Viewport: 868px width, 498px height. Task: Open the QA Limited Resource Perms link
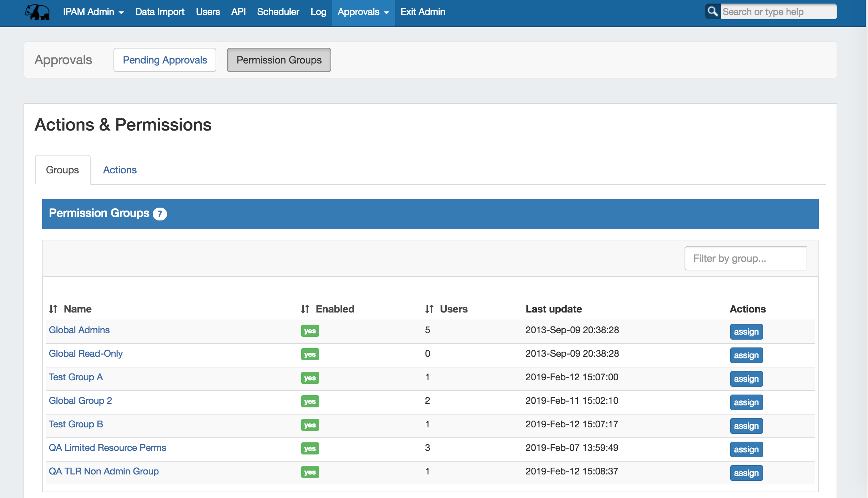pos(107,448)
